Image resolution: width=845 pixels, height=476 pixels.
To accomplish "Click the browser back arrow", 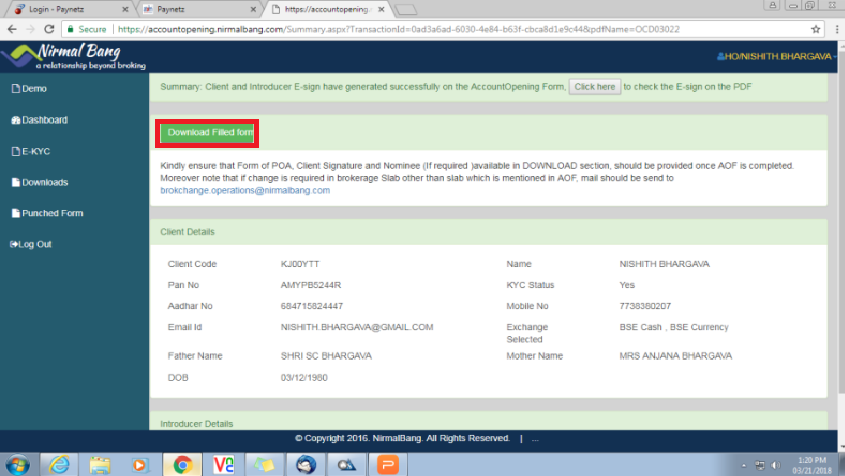I will tap(12, 30).
